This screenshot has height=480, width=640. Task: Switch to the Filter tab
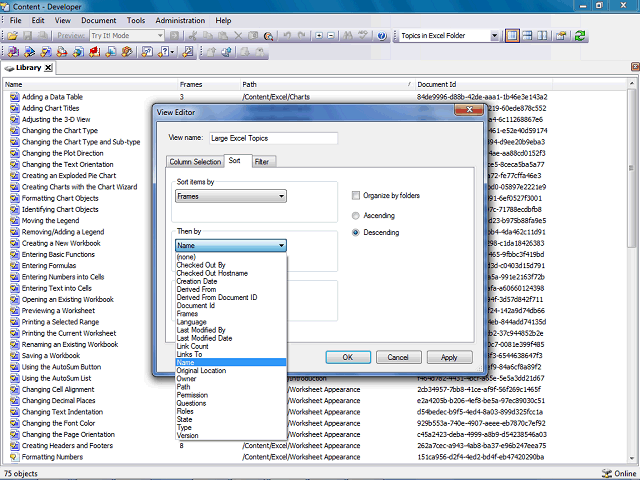[x=262, y=162]
